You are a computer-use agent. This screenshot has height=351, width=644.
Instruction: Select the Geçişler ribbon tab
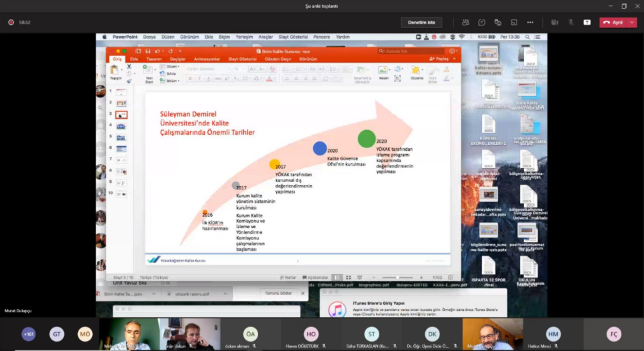click(177, 59)
